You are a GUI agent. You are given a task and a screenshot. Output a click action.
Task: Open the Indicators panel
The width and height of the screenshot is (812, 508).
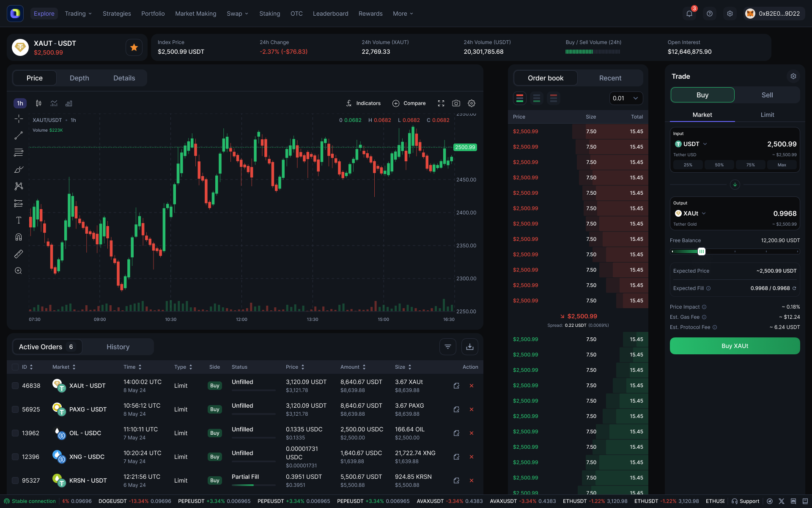pos(363,103)
